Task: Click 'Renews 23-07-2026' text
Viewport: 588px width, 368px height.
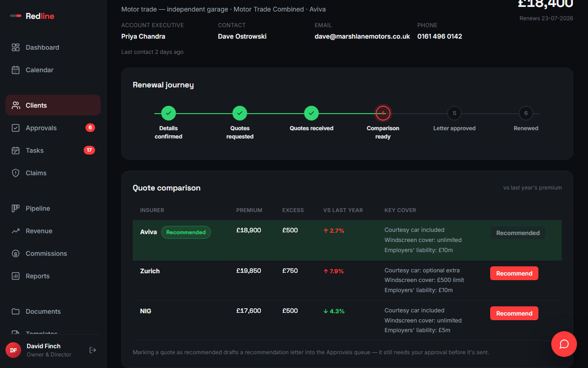Action: click(x=546, y=18)
